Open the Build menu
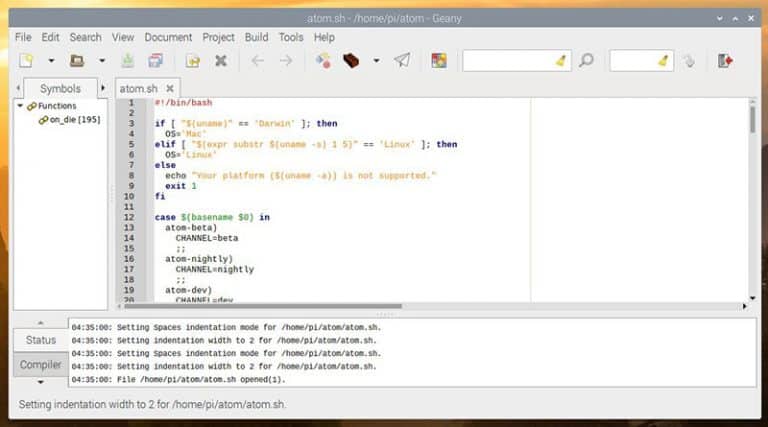 [257, 37]
